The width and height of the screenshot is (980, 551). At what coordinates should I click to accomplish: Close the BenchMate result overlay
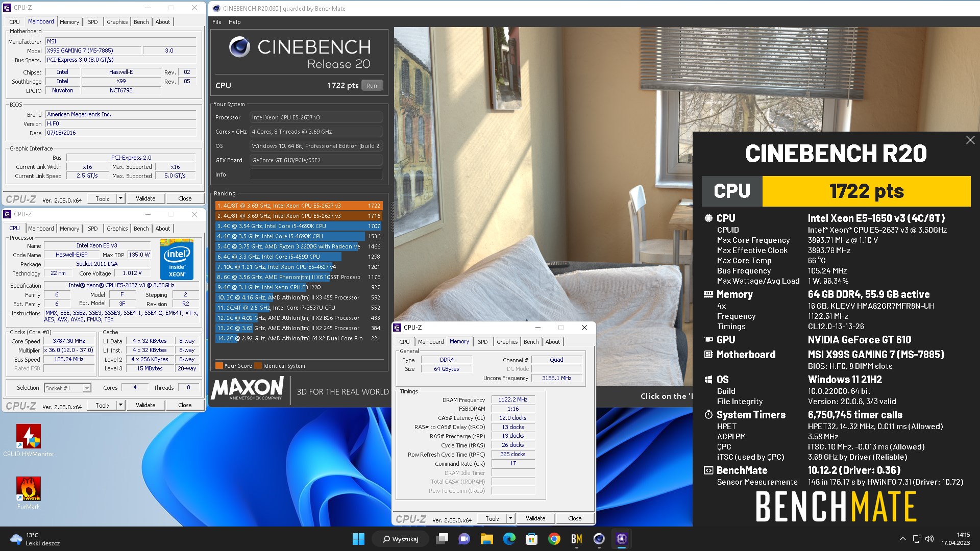click(970, 140)
